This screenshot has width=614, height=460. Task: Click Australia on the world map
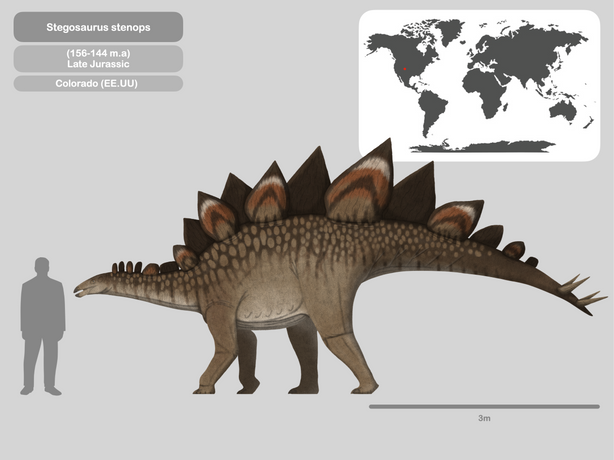tap(562, 110)
